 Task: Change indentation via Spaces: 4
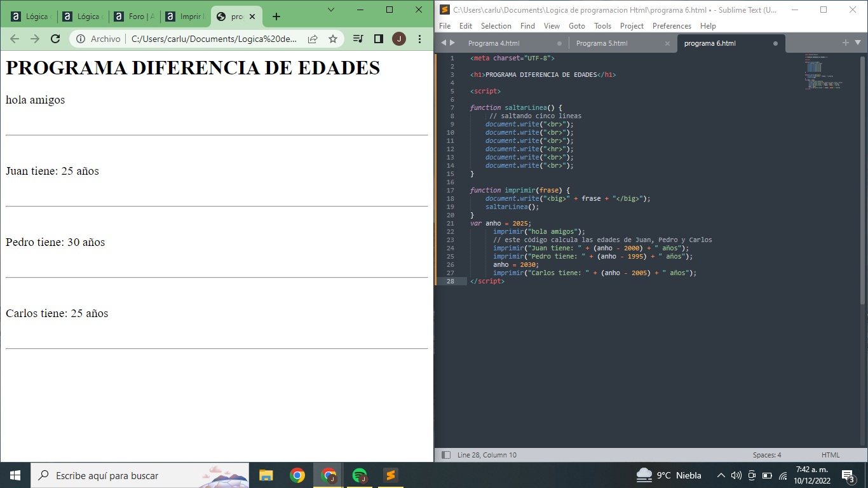coord(767,455)
